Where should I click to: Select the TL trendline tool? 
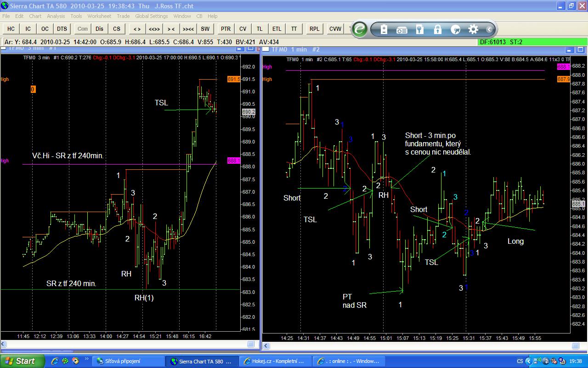(260, 29)
